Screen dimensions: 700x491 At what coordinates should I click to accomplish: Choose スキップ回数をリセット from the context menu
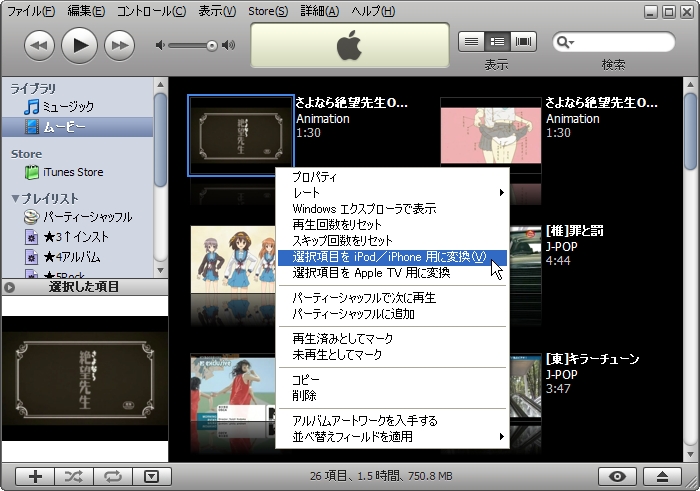[x=392, y=241]
